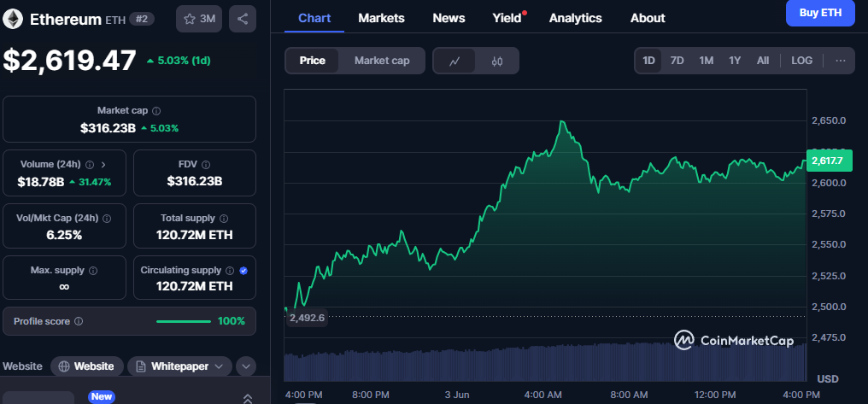Set chart range to 1M
This screenshot has width=868, height=404.
tap(706, 61)
